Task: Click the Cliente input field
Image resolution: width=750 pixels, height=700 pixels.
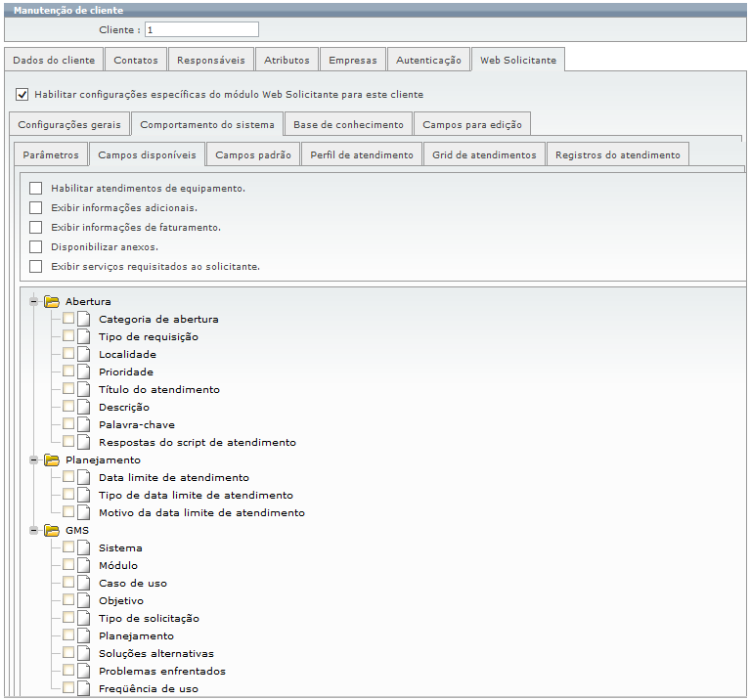Action: click(x=201, y=29)
